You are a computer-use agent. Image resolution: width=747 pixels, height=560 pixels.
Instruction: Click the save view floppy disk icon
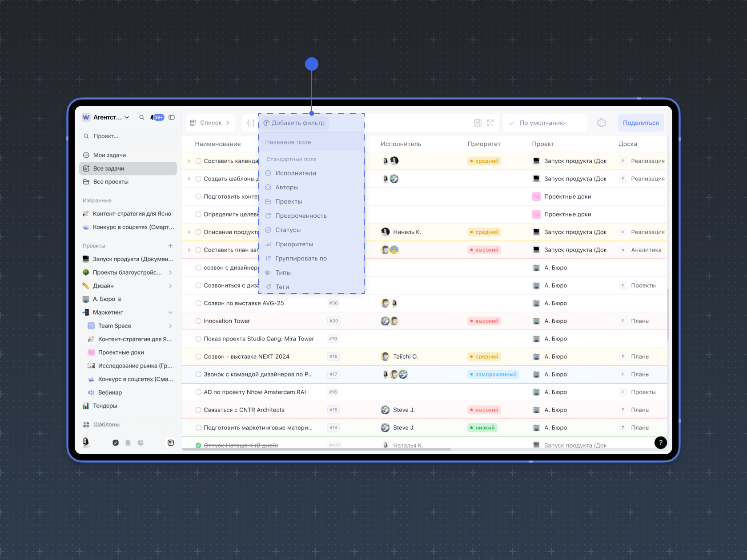pos(478,123)
